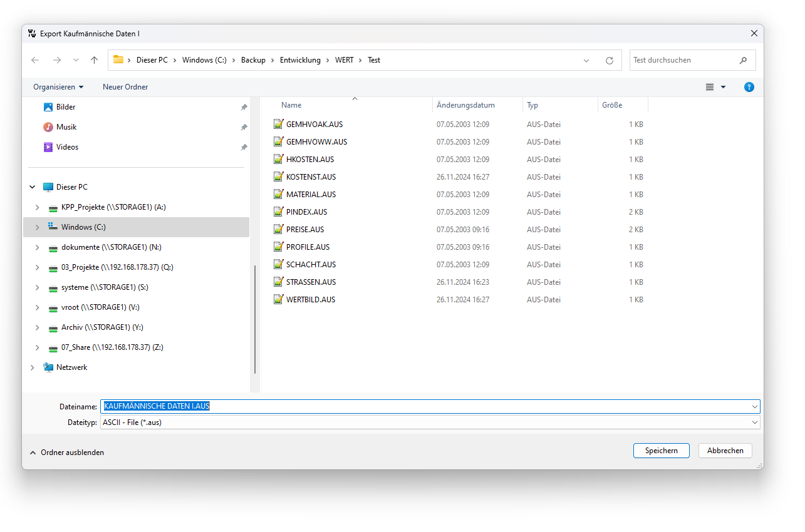Open the Organisieren menu
This screenshot has height=532, width=805.
click(x=58, y=87)
